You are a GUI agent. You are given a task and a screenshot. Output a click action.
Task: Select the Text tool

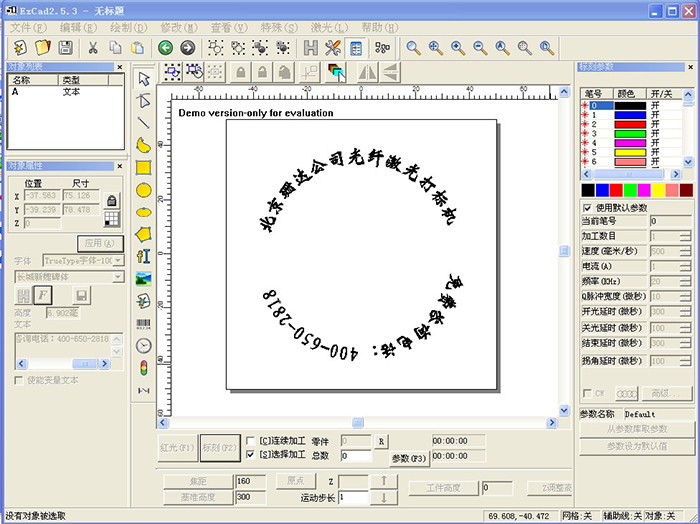143,256
